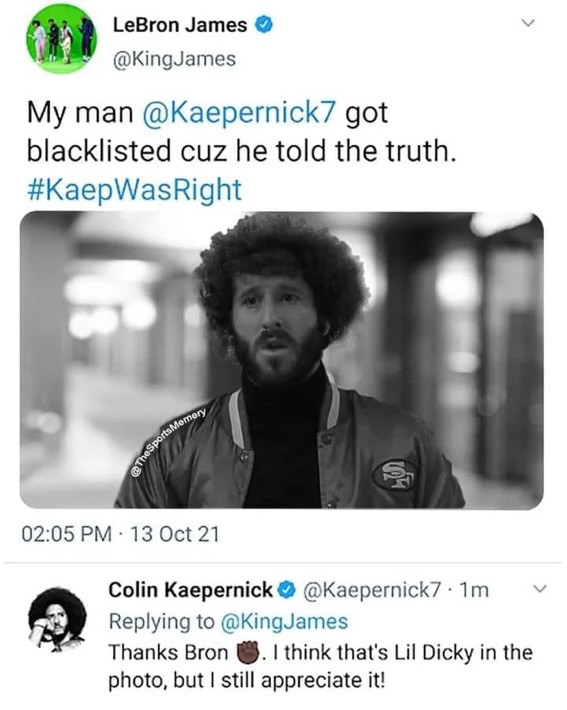Click the verified badge beside Colin Kaepernick
567x710 pixels.
coord(288,590)
